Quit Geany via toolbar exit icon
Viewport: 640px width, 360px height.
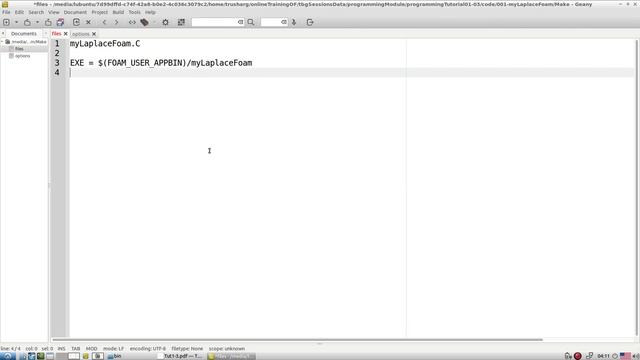310,22
